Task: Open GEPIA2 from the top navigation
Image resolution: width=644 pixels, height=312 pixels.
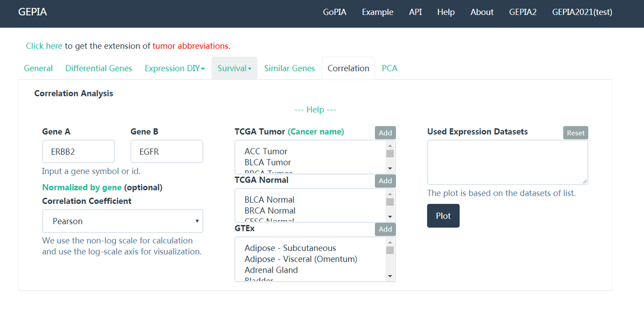Action: point(522,12)
